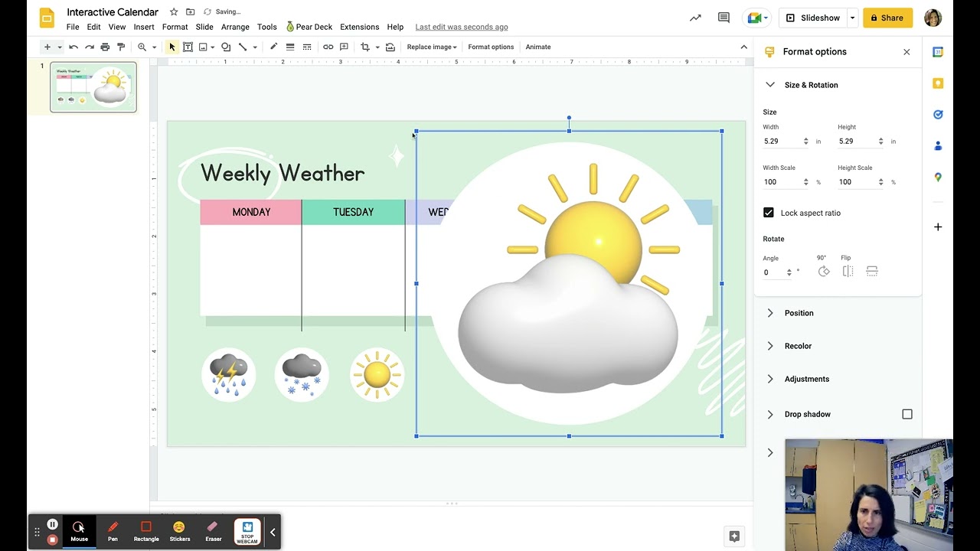Open the Extensions menu

(359, 27)
